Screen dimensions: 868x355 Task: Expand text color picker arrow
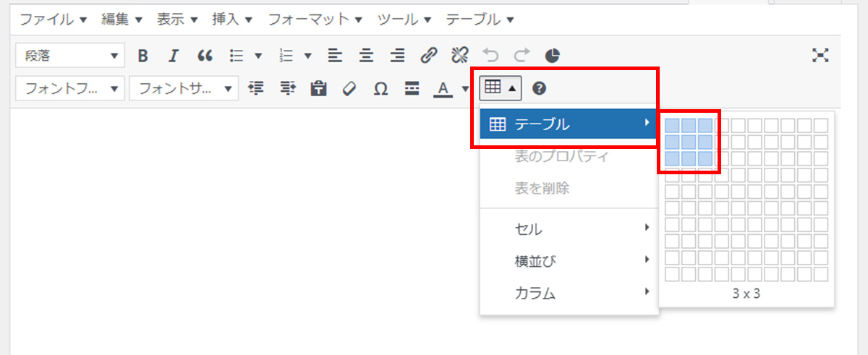pyautogui.click(x=464, y=88)
